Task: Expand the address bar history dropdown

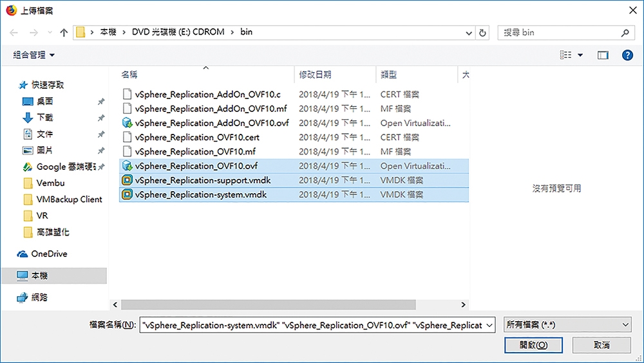Action: (469, 33)
